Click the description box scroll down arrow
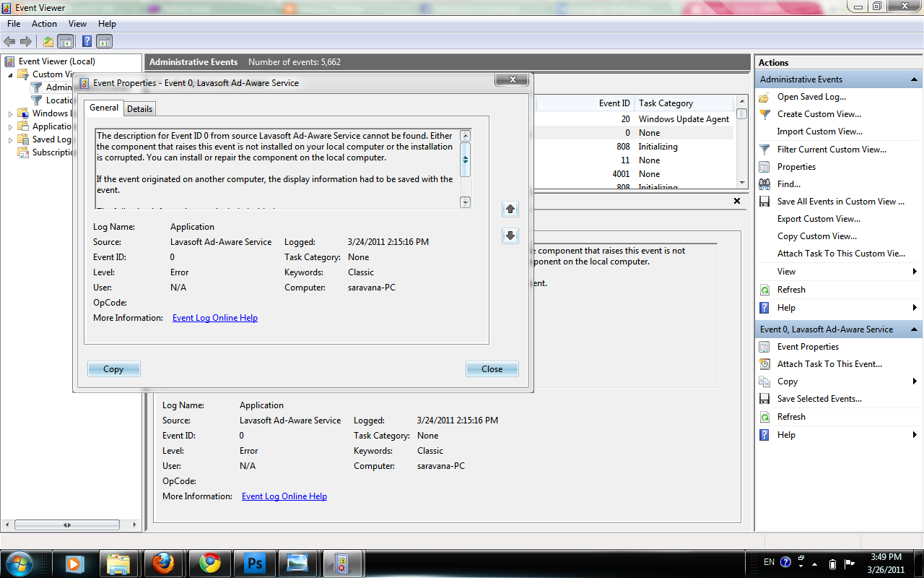 [465, 202]
